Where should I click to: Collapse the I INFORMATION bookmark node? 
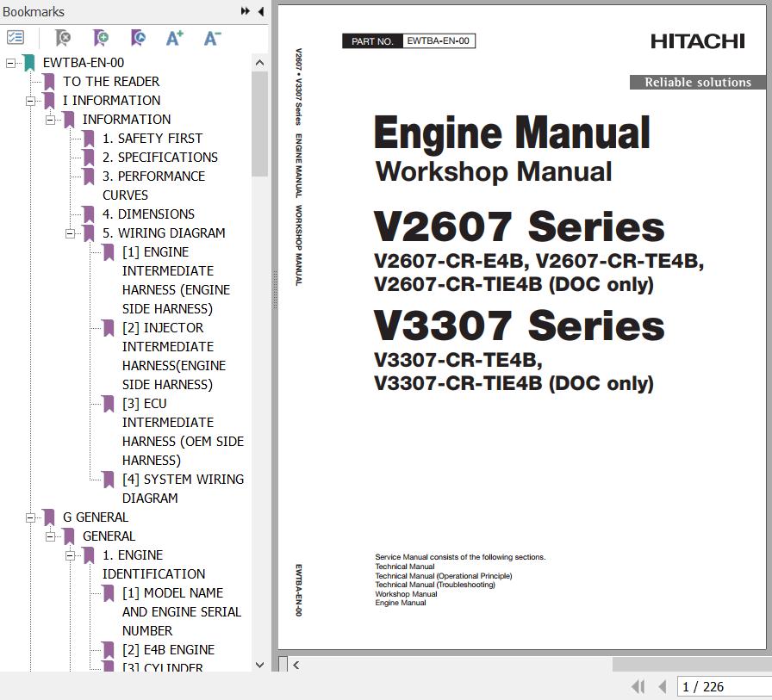(x=30, y=101)
